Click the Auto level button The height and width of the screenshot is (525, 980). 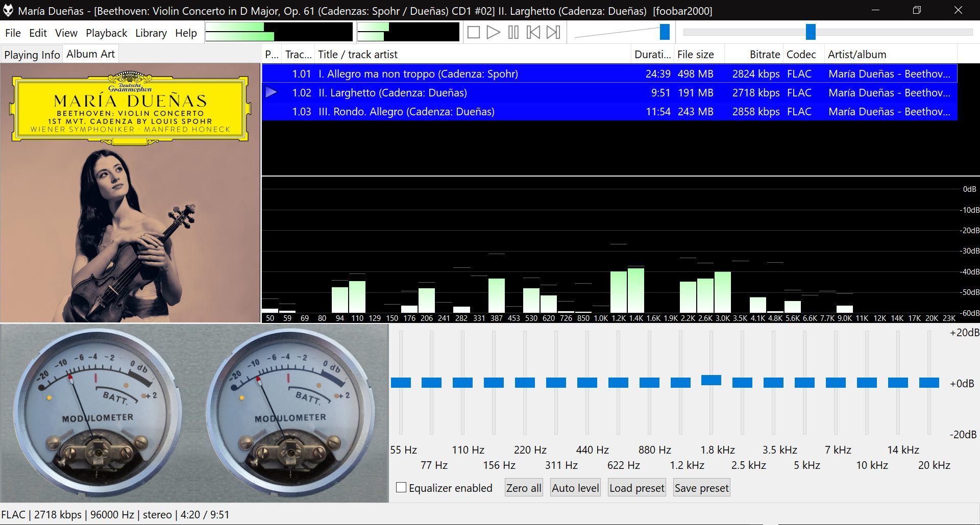575,488
